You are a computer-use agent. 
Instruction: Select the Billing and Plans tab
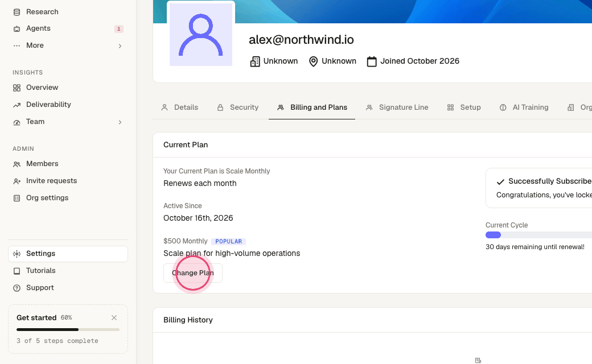[312, 107]
